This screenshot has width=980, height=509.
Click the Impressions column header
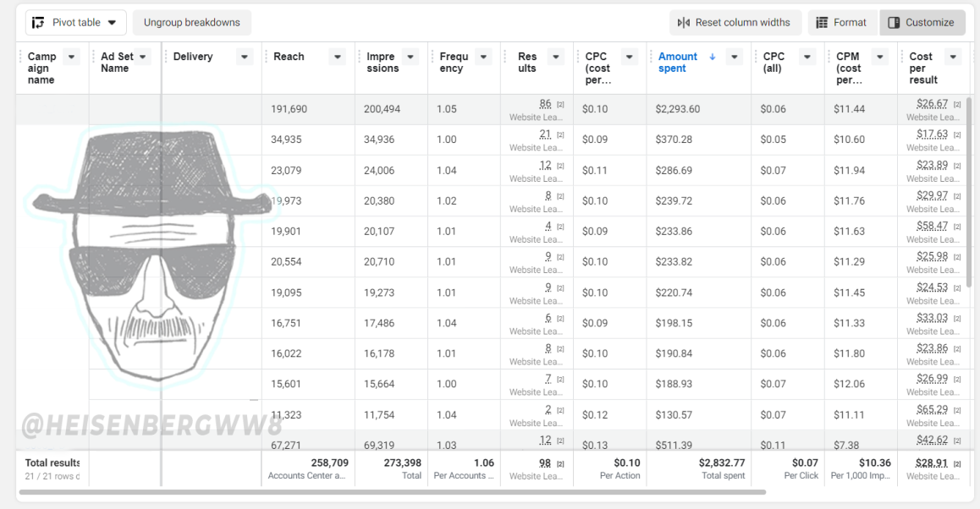[382, 63]
